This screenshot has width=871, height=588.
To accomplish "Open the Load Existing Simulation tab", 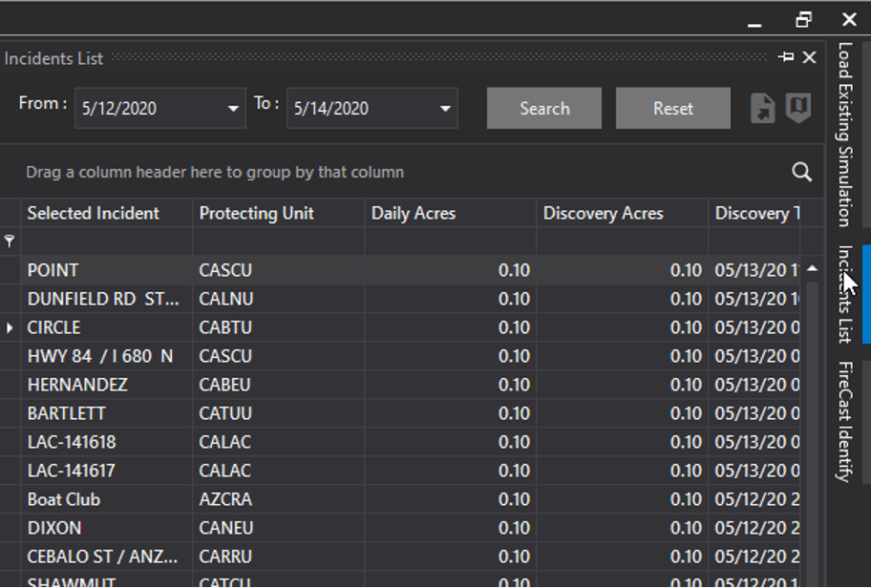I will click(844, 134).
